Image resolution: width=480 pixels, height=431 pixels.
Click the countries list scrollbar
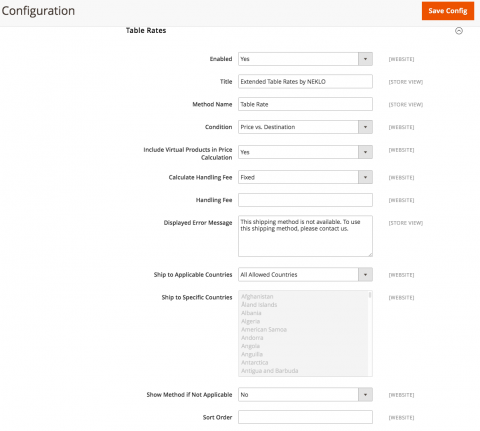click(x=370, y=333)
